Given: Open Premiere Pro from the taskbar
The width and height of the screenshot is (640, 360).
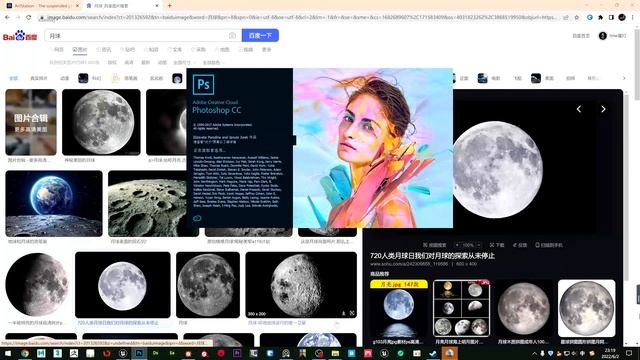Looking at the screenshot, I should pyautogui.click(x=237, y=353).
